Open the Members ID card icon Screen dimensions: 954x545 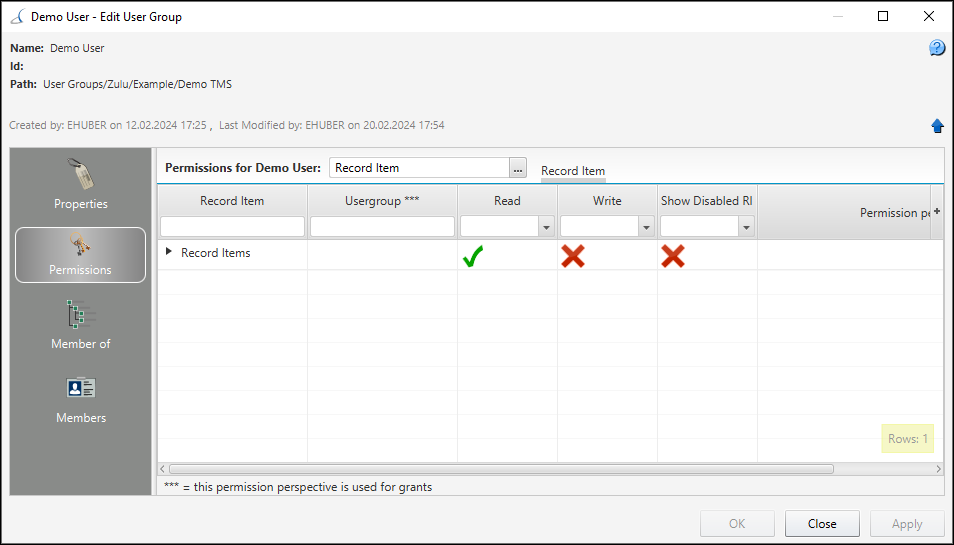tap(80, 387)
